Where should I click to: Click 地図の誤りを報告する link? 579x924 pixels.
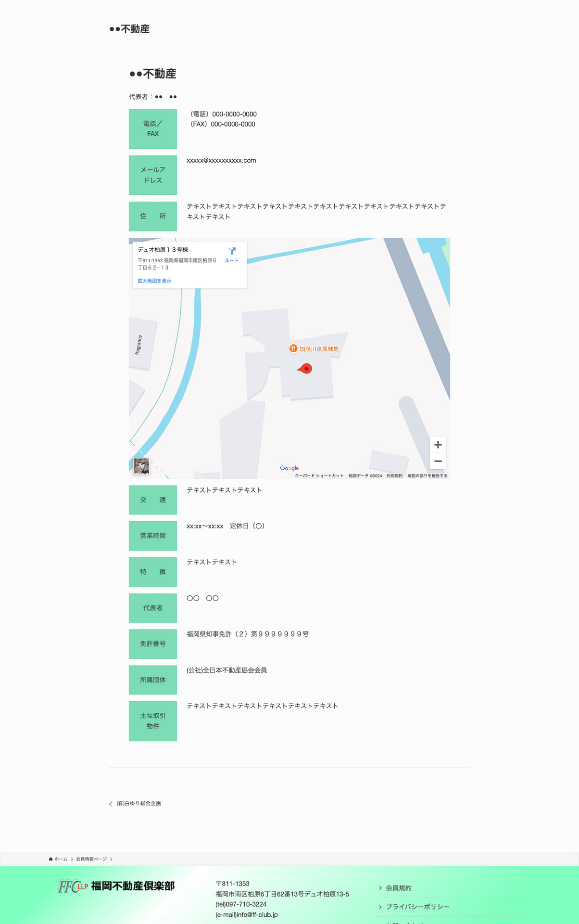point(428,476)
